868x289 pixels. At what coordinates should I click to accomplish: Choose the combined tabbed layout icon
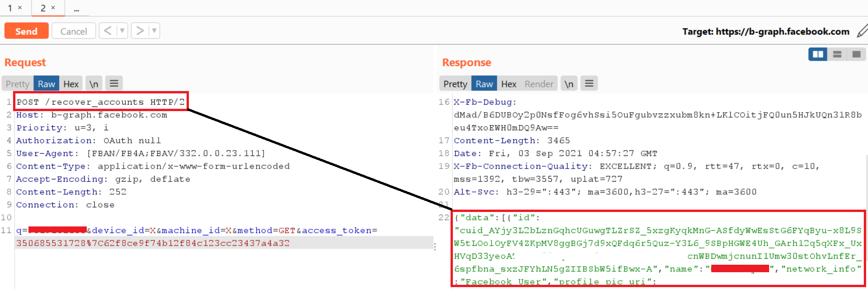[856, 54]
